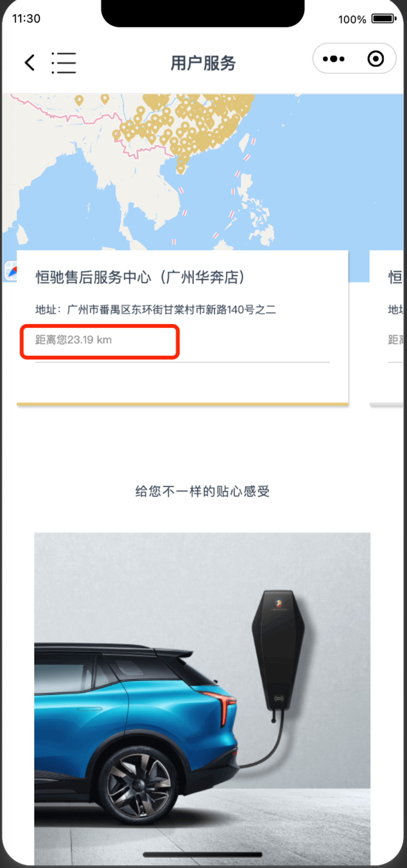Open the hamburger list menu icon
This screenshot has width=407, height=868.
[x=64, y=63]
